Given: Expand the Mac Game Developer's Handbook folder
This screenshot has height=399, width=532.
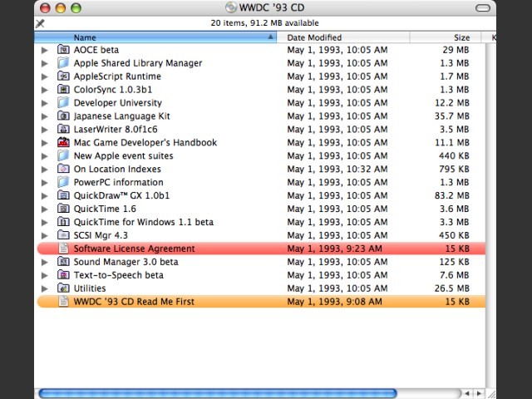Looking at the screenshot, I should tap(44, 143).
